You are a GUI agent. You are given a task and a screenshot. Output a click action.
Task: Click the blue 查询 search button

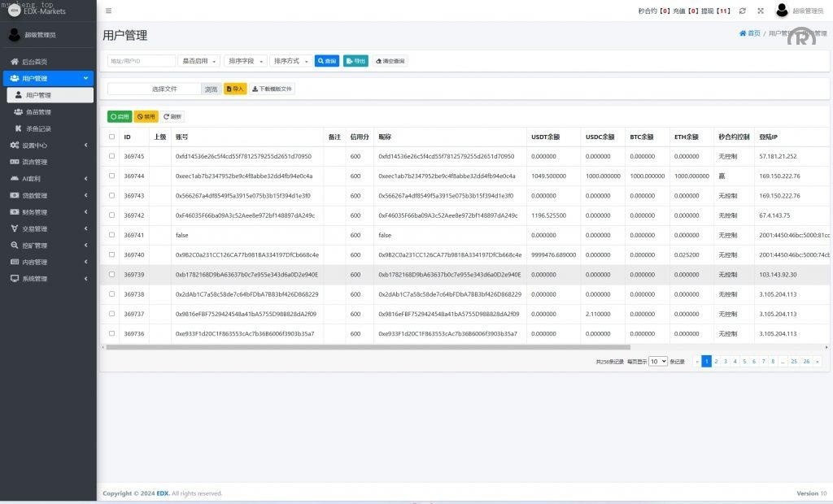pos(327,61)
